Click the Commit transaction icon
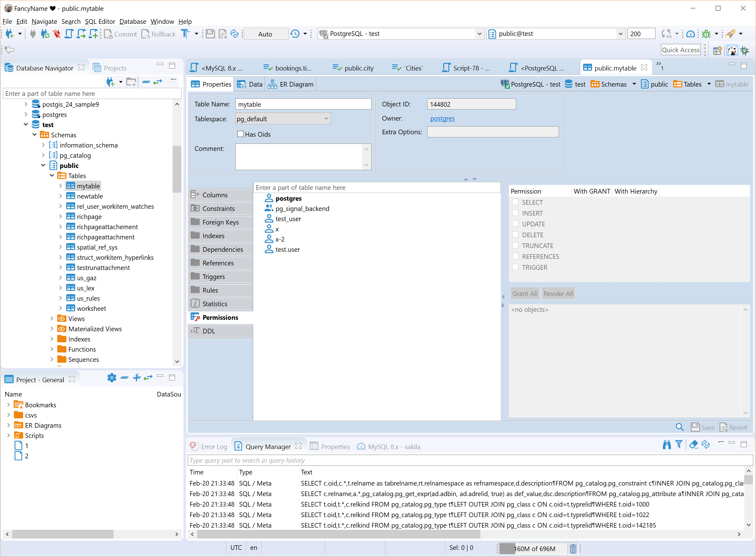 (x=109, y=34)
